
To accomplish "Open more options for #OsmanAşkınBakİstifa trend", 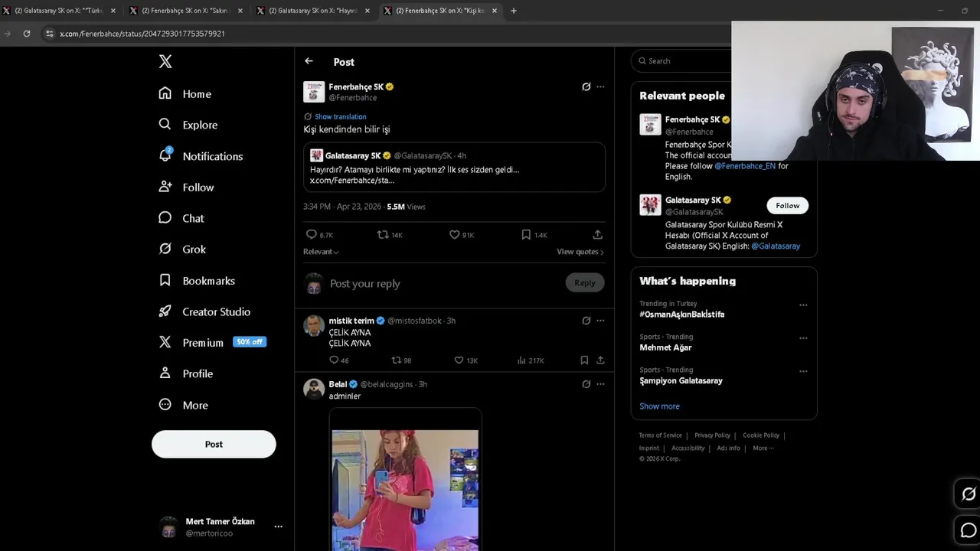I will (x=803, y=305).
